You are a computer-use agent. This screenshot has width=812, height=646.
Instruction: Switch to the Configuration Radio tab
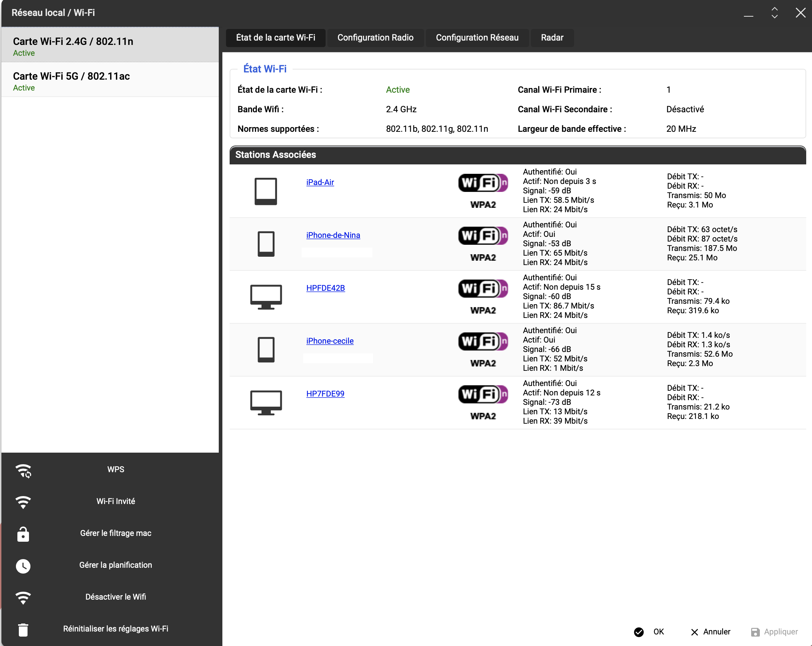tap(375, 38)
